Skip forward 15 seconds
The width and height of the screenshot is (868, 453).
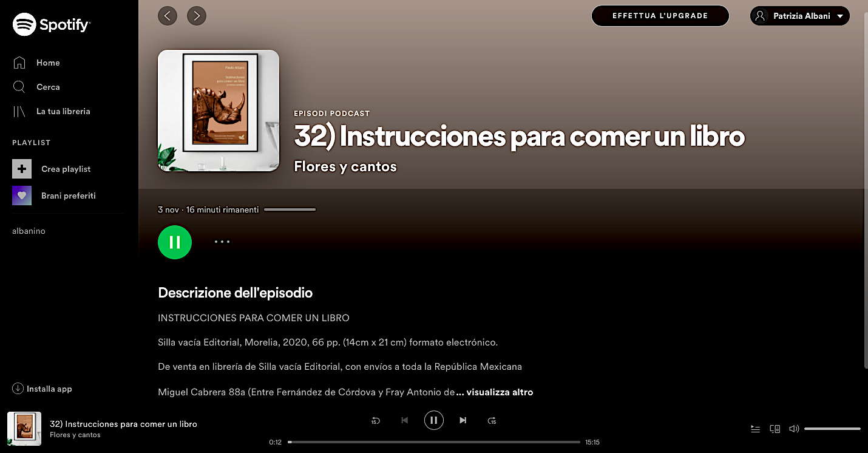click(492, 420)
